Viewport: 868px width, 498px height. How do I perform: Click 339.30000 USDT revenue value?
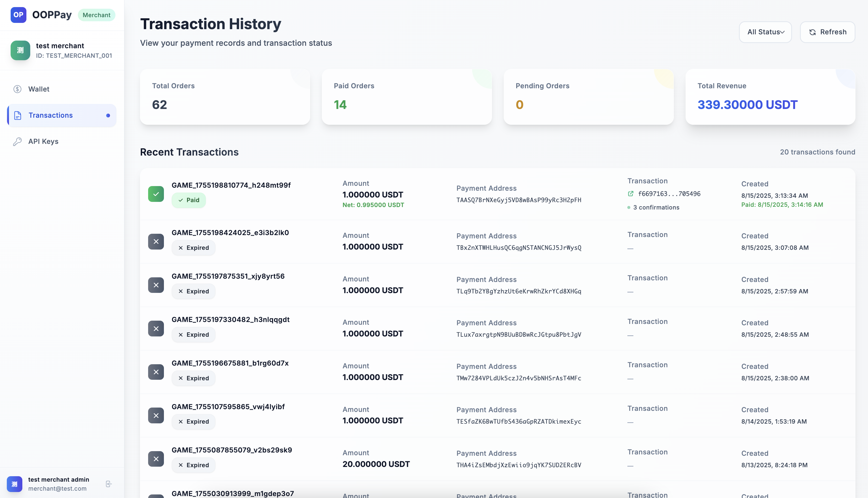point(747,104)
